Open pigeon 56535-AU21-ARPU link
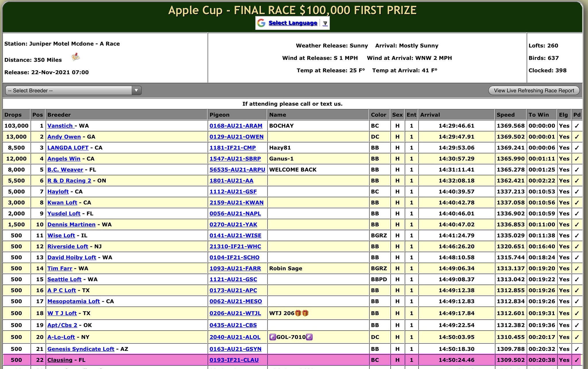This screenshot has height=369, width=588. (237, 170)
